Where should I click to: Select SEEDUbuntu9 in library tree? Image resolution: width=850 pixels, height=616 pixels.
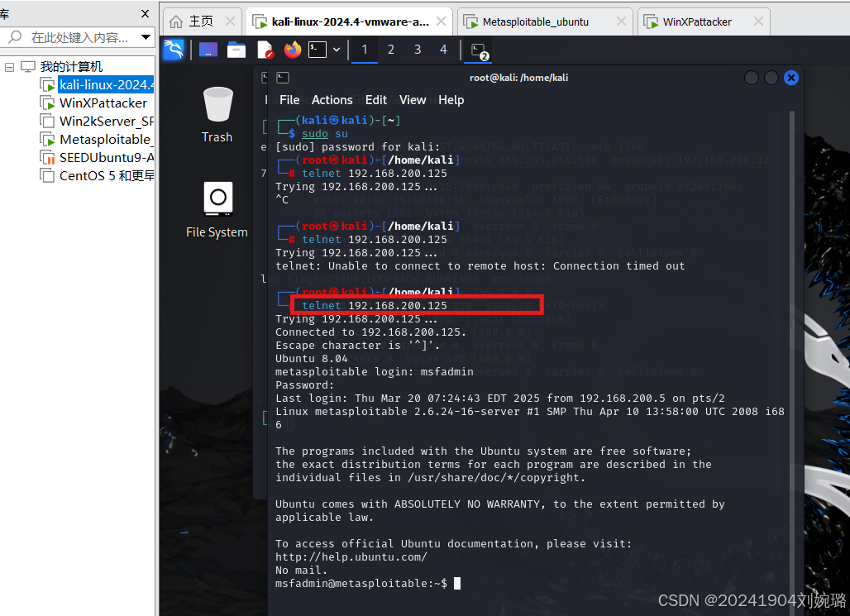(107, 157)
